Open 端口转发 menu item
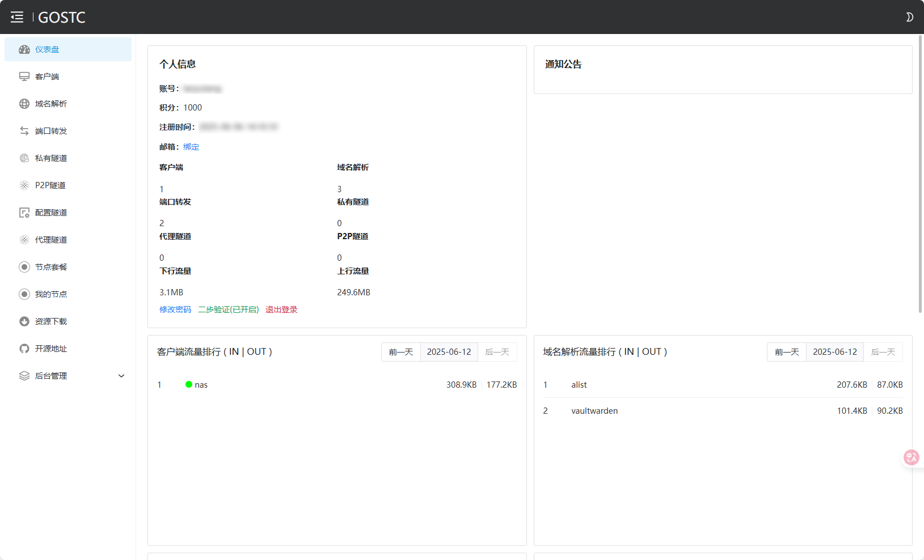Screen dimensions: 924x560 click(x=68, y=131)
